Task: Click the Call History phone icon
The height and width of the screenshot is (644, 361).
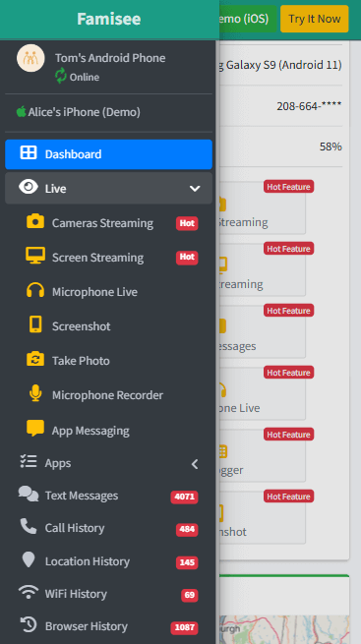Action: pos(29,526)
